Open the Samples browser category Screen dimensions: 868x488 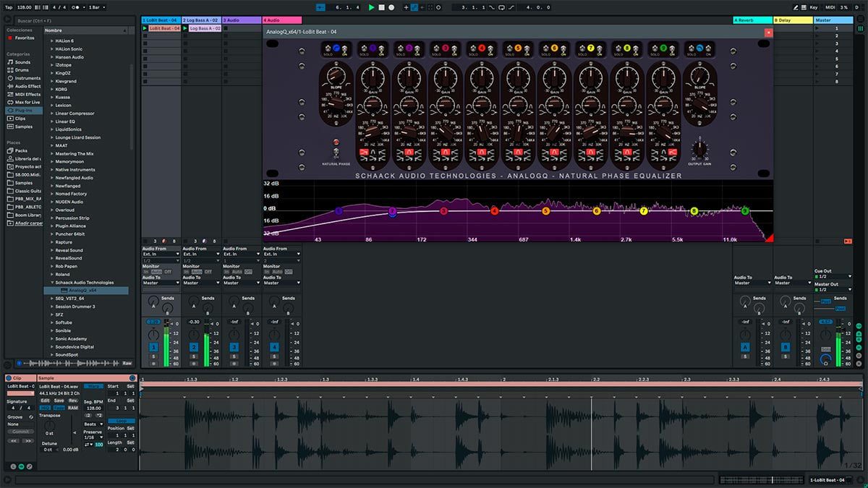[24, 127]
